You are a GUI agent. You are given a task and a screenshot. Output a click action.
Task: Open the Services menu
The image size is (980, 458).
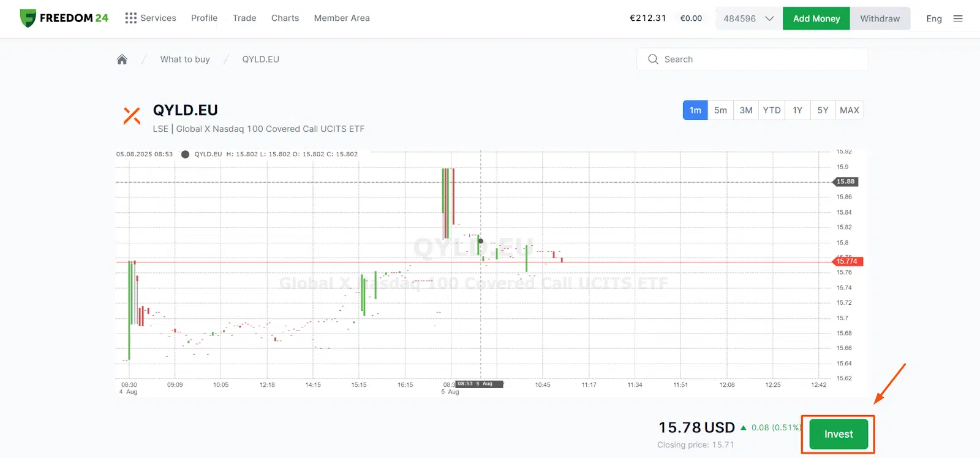pos(158,18)
